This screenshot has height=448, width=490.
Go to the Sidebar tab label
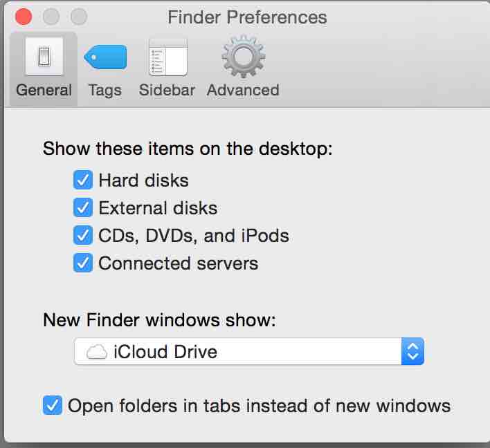[x=167, y=90]
